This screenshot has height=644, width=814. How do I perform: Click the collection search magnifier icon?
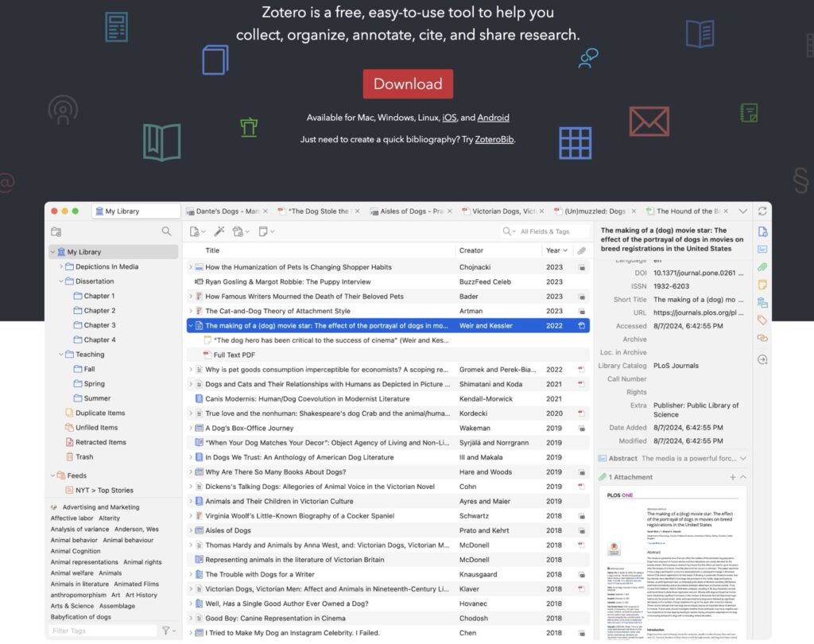coord(166,231)
